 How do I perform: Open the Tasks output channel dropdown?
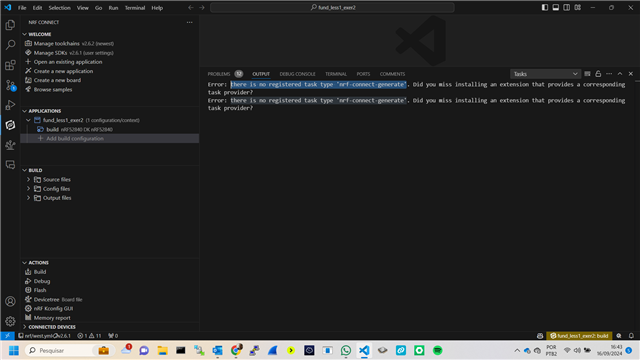(545, 74)
